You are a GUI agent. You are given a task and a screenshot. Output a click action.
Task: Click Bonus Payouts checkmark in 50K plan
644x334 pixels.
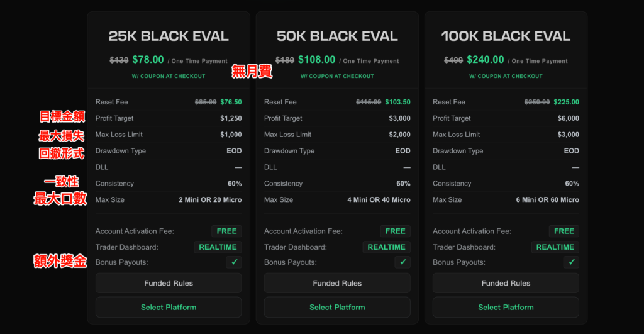[402, 262]
